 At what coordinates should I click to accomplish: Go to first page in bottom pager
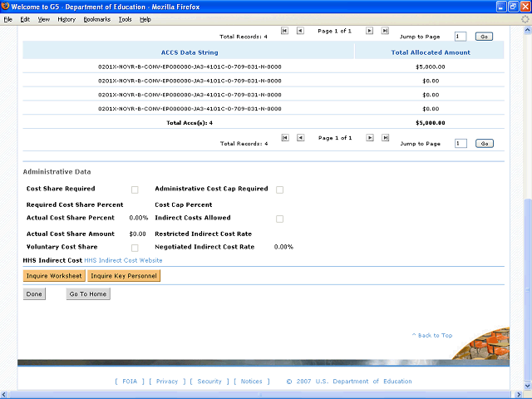point(285,138)
